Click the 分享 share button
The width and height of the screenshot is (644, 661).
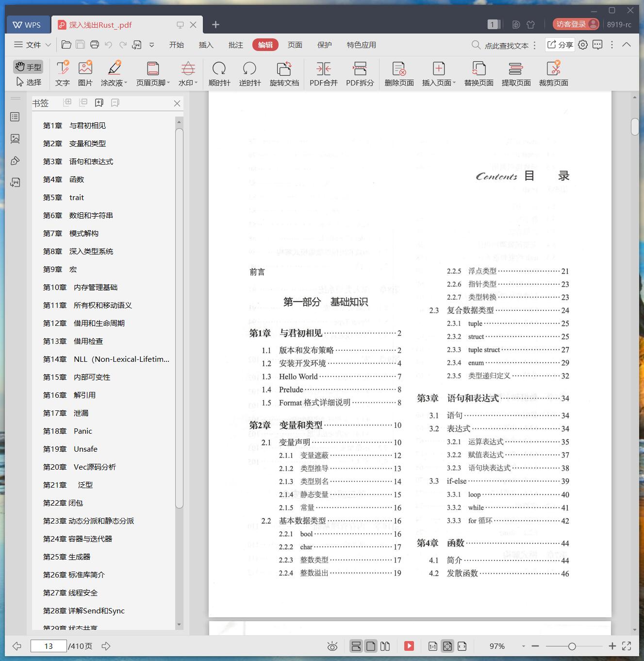pyautogui.click(x=560, y=45)
